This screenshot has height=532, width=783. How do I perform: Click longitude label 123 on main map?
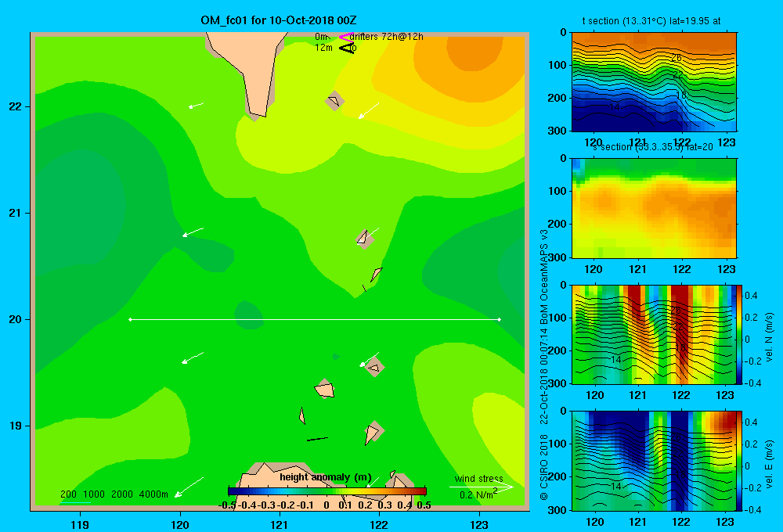479,524
